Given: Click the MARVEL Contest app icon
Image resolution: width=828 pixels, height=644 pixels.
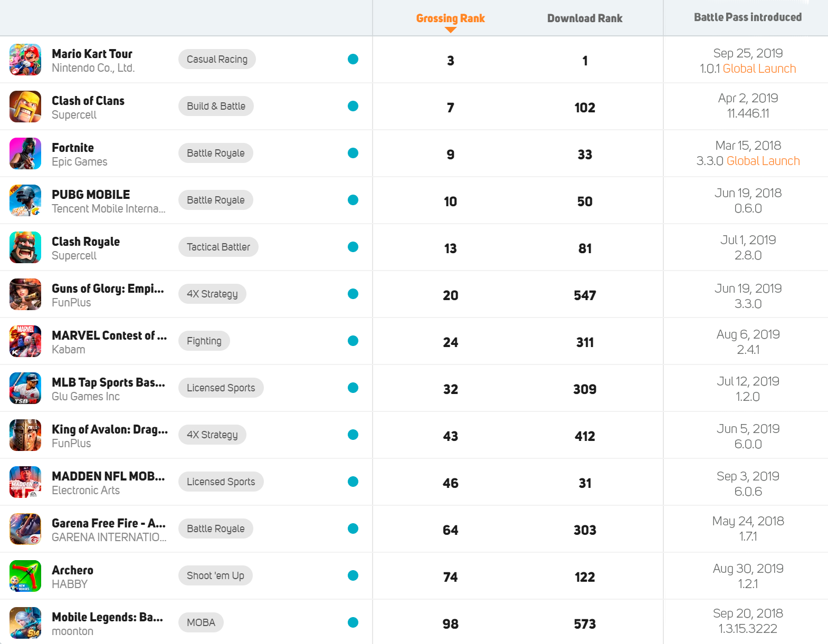Looking at the screenshot, I should 25,341.
